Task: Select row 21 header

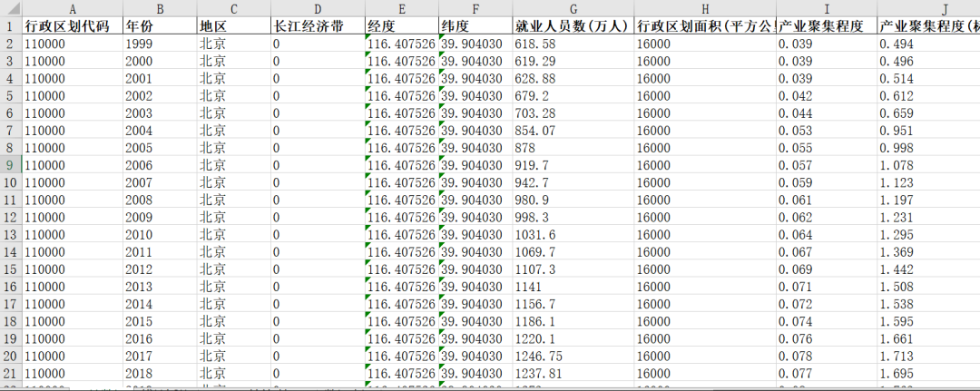Action: tap(11, 374)
